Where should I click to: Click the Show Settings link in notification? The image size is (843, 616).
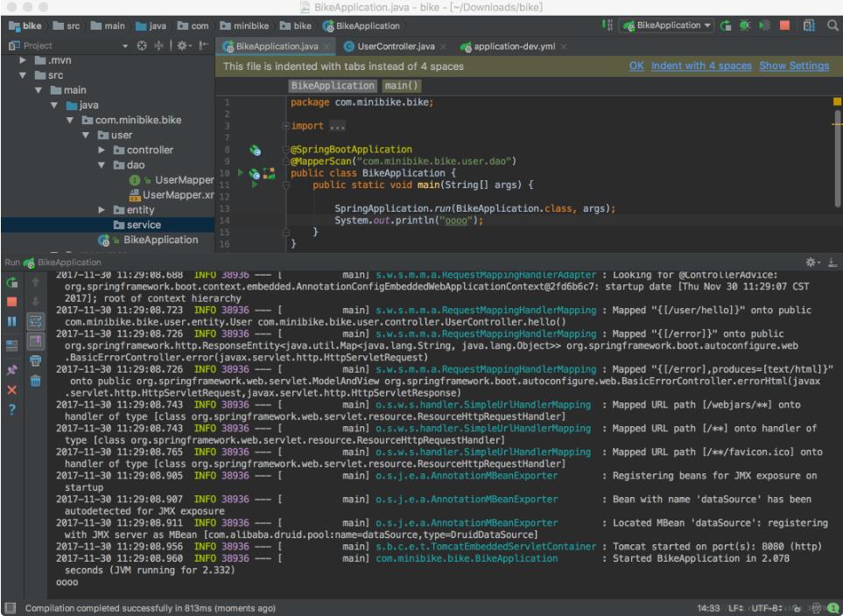794,66
